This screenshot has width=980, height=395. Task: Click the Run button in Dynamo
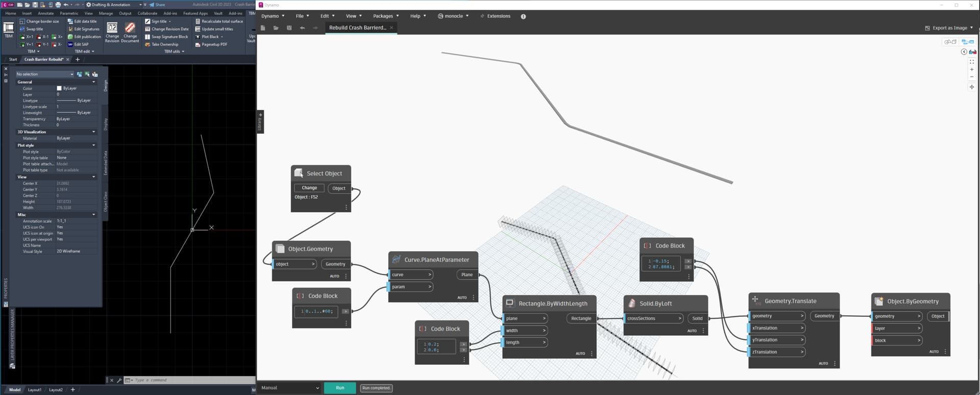(340, 388)
